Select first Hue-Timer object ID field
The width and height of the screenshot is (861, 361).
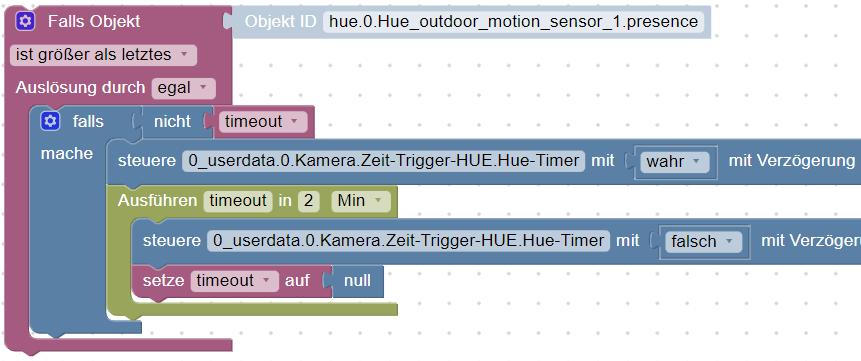click(x=383, y=161)
